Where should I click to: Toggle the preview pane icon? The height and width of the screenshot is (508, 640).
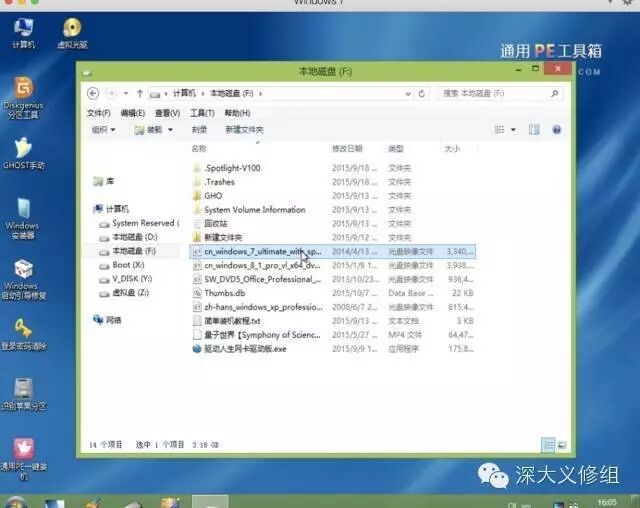534,130
